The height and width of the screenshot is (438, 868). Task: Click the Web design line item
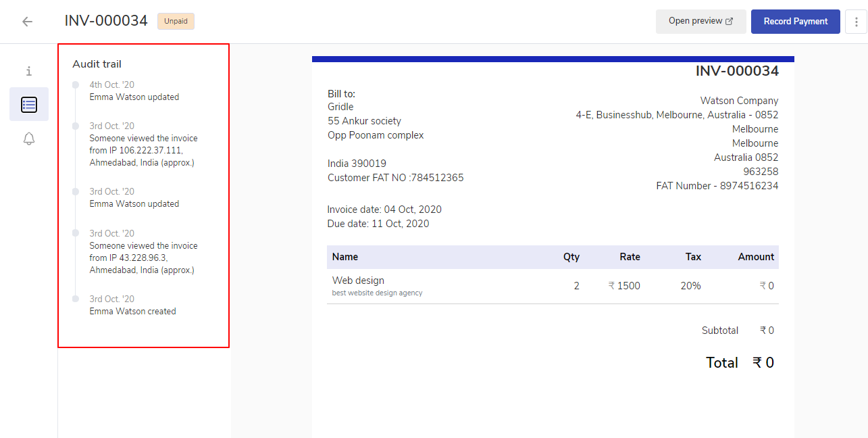(358, 281)
